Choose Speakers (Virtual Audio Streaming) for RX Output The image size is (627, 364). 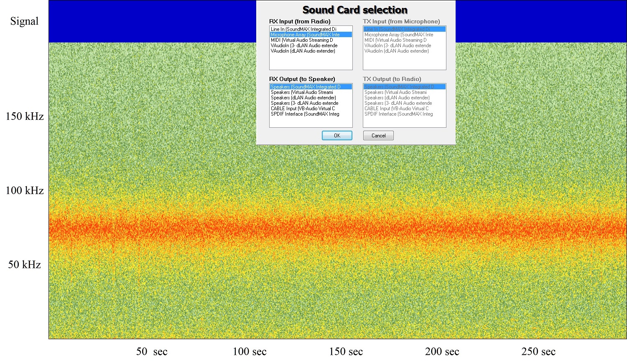point(302,92)
